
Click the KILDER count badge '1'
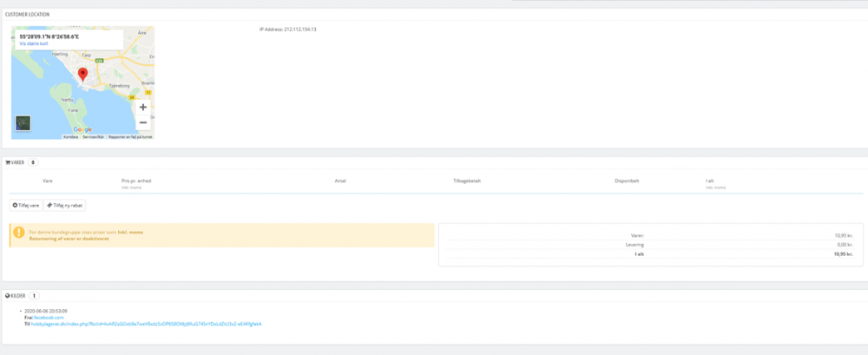34,296
